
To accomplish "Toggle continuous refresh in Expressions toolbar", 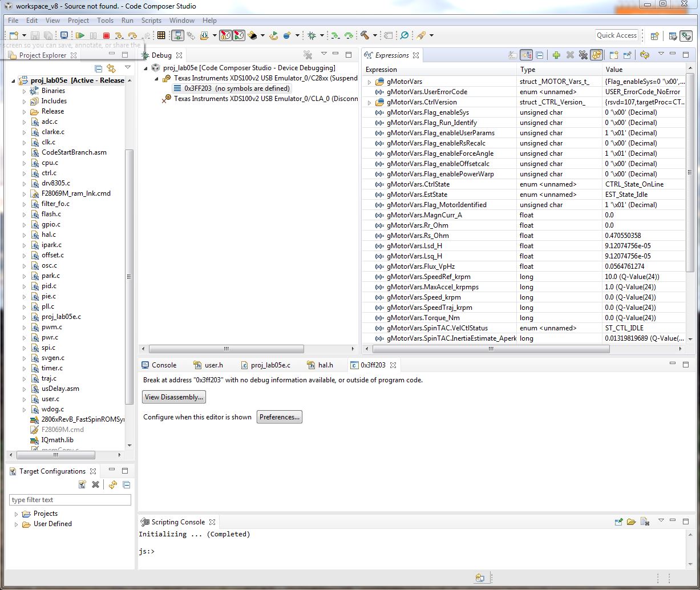I will coord(597,54).
